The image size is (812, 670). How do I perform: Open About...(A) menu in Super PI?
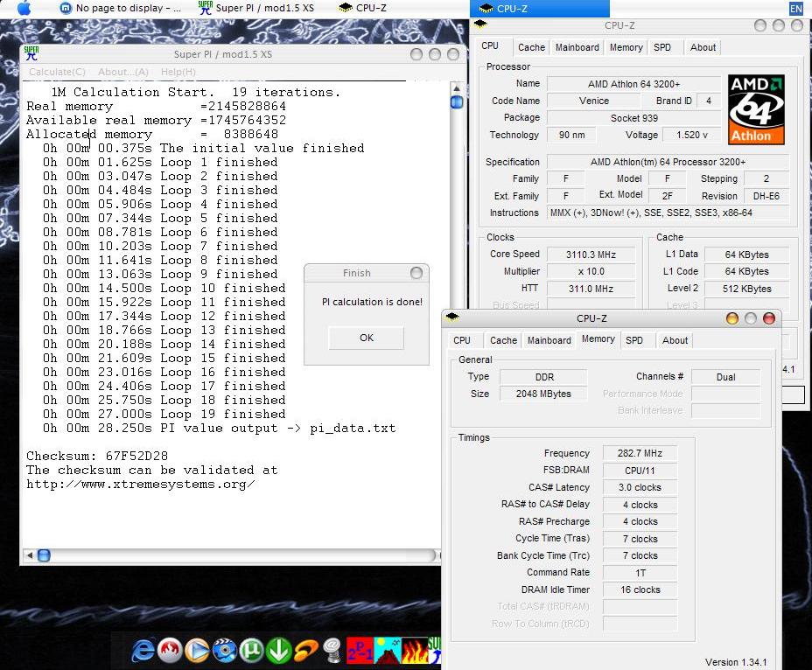(123, 72)
